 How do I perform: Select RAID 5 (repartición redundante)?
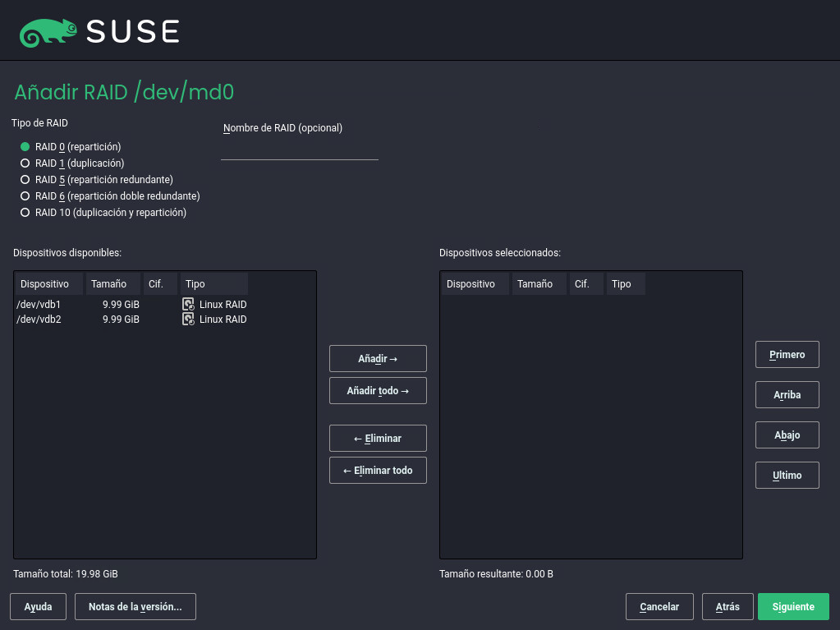[25, 180]
